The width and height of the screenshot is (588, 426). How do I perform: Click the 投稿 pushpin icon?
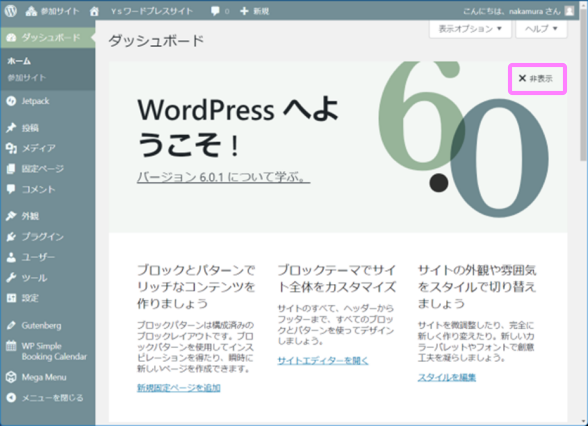[x=11, y=128]
